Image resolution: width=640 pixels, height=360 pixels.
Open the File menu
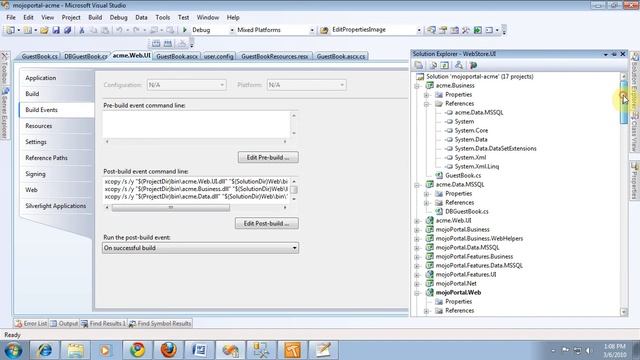pyautogui.click(x=11, y=18)
